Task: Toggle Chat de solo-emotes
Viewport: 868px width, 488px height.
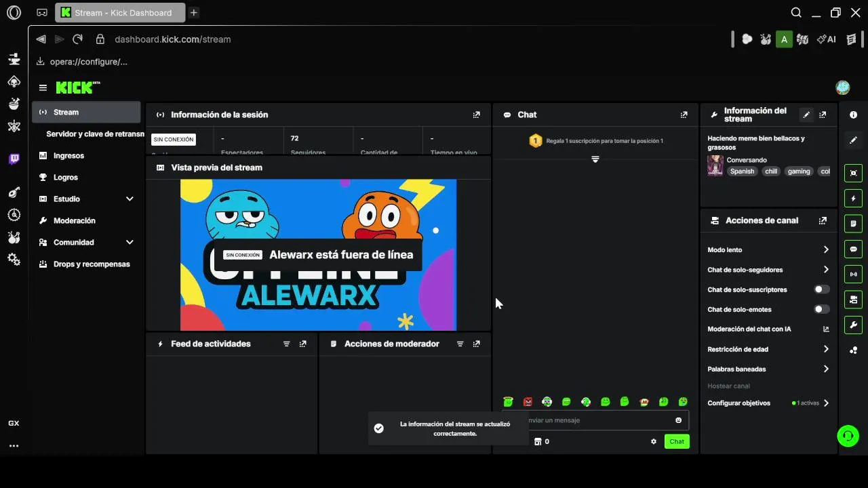Action: tap(821, 309)
